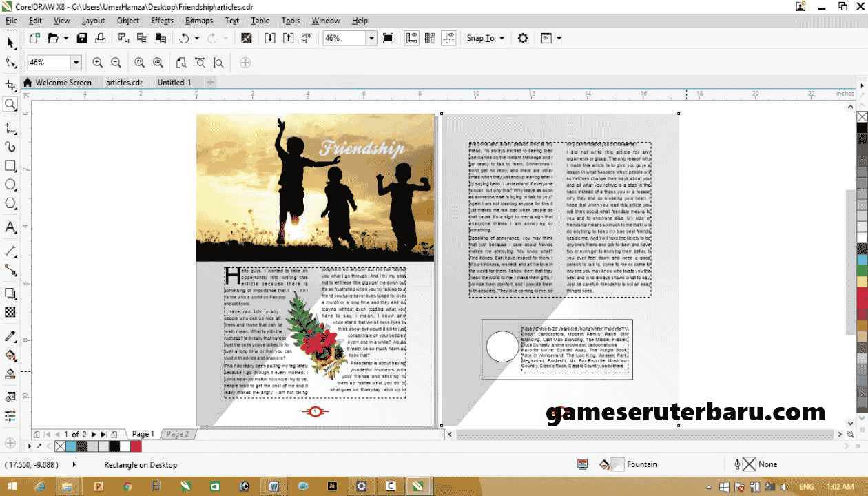Select the Drop Shadow tool
The width and height of the screenshot is (868, 496).
click(10, 293)
